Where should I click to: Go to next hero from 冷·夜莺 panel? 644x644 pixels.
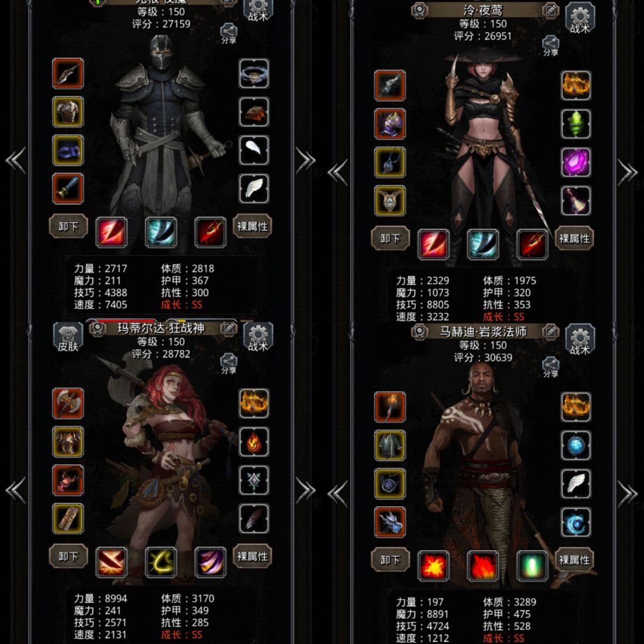[x=627, y=172]
